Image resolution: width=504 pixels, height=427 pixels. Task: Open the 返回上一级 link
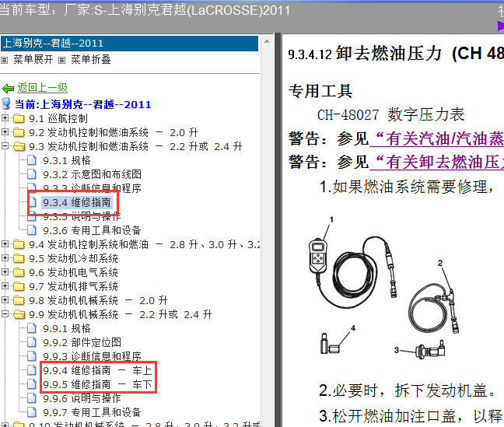pos(43,87)
